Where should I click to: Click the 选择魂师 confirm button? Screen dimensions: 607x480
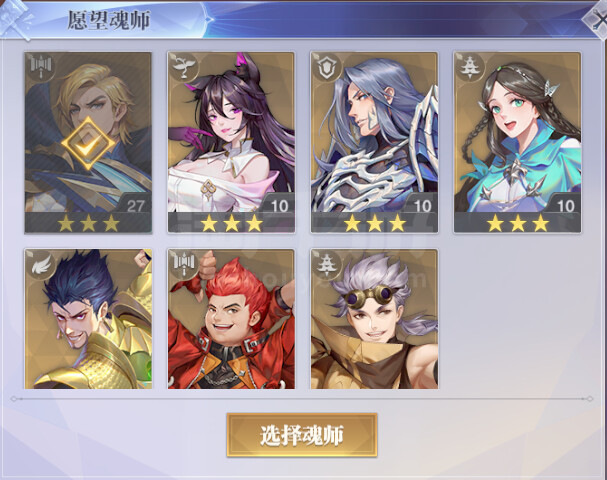[302, 435]
